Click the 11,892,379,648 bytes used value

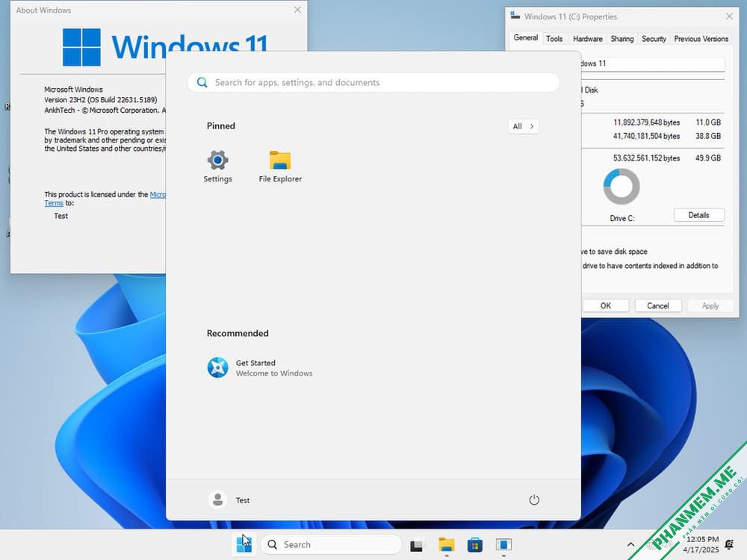tap(646, 122)
